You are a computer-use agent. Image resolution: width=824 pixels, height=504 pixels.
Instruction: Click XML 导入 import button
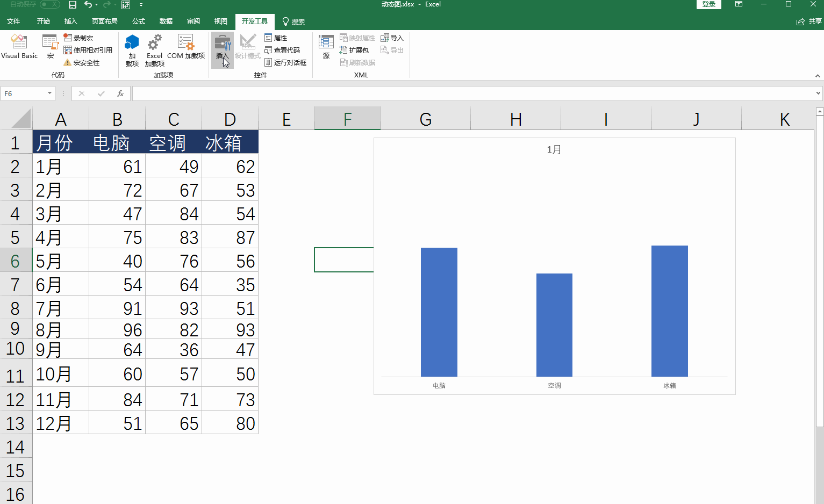(392, 38)
